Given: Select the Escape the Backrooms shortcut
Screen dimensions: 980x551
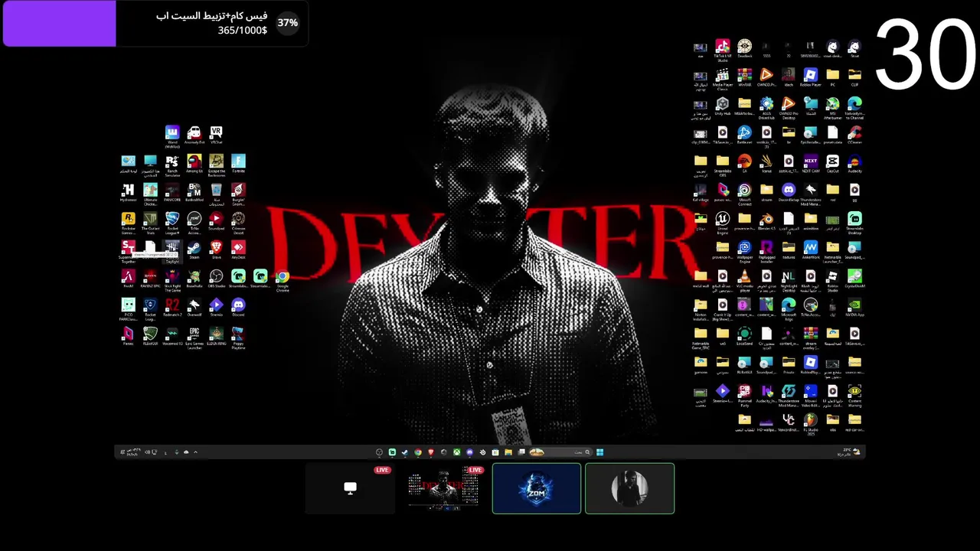Looking at the screenshot, I should click(x=216, y=165).
